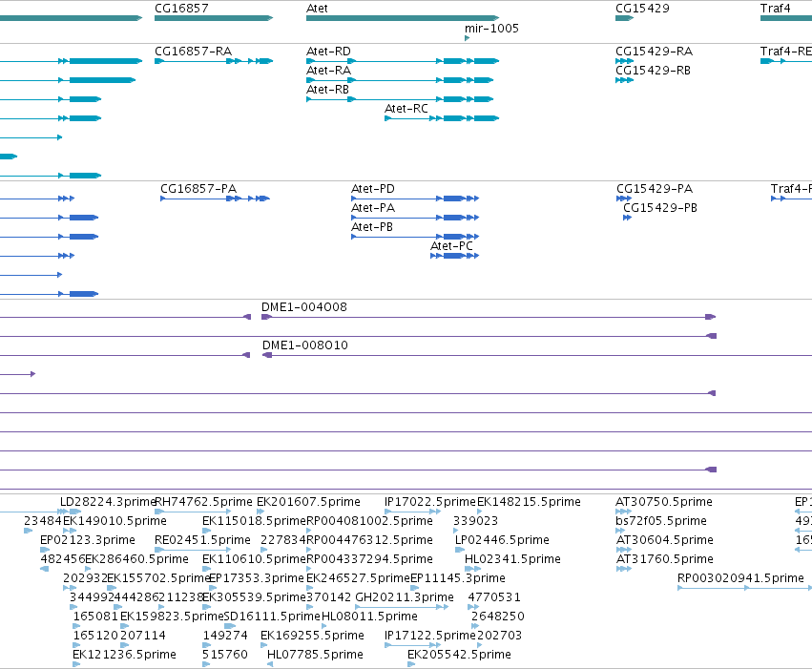Click EST RP004081002.5prime
The image size is (812, 669).
tap(370, 521)
